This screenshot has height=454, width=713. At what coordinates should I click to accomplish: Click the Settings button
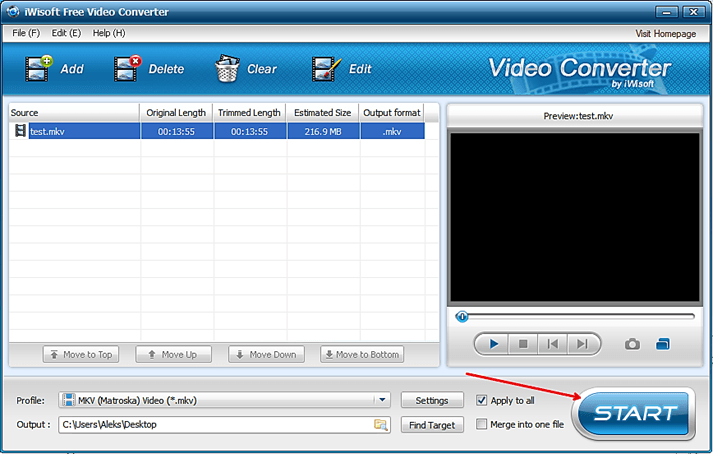tap(432, 400)
